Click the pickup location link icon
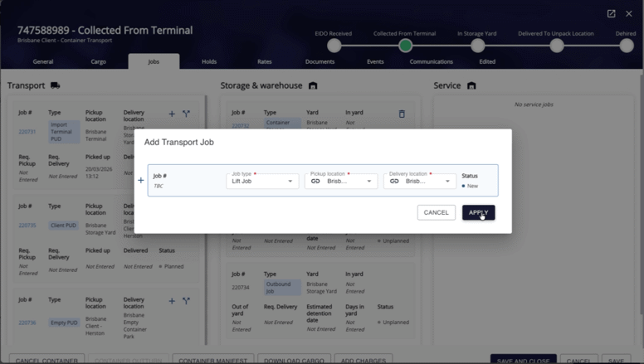 (315, 181)
